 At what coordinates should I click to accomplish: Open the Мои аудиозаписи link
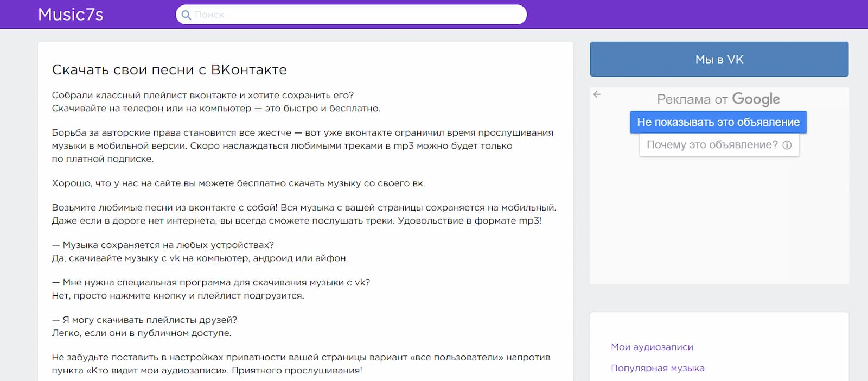[x=652, y=347]
